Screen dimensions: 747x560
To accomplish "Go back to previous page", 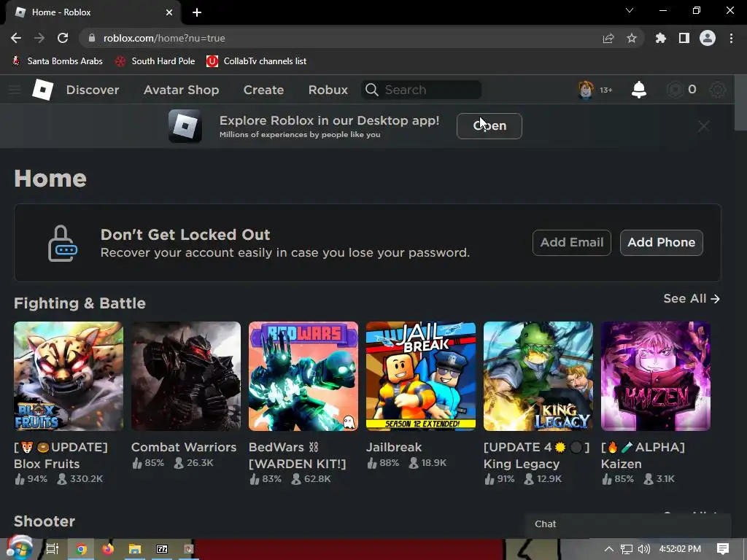I will coord(16,38).
